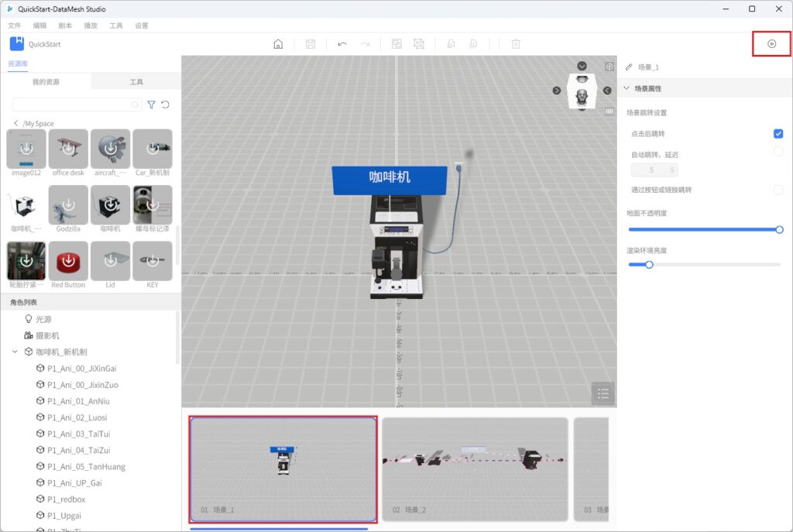Click the home icon in the toolbar
793x532 pixels.
point(278,44)
